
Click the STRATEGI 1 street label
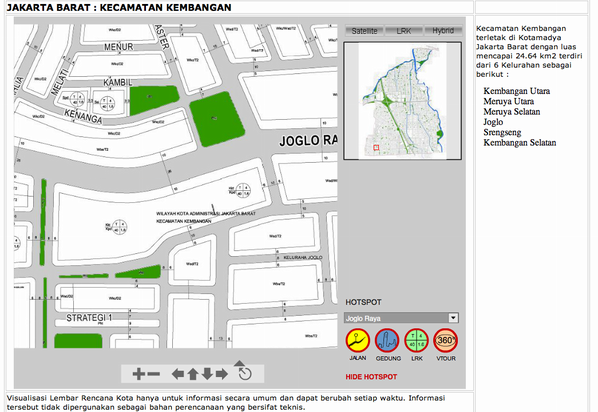click(x=89, y=318)
